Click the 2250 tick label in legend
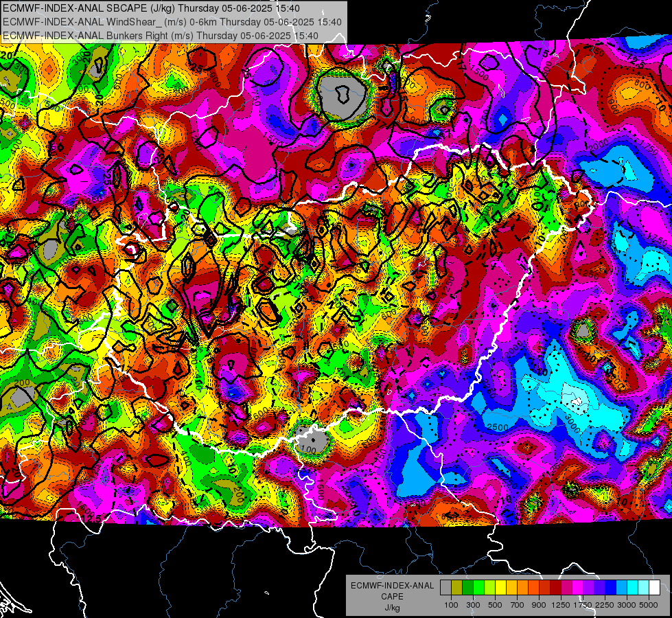 [x=605, y=605]
